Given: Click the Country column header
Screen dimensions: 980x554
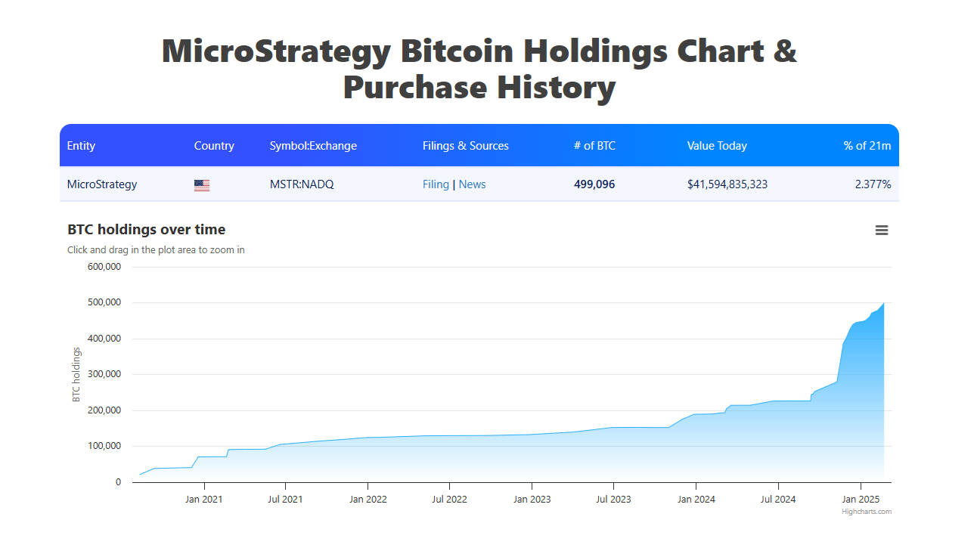Looking at the screenshot, I should pos(214,145).
